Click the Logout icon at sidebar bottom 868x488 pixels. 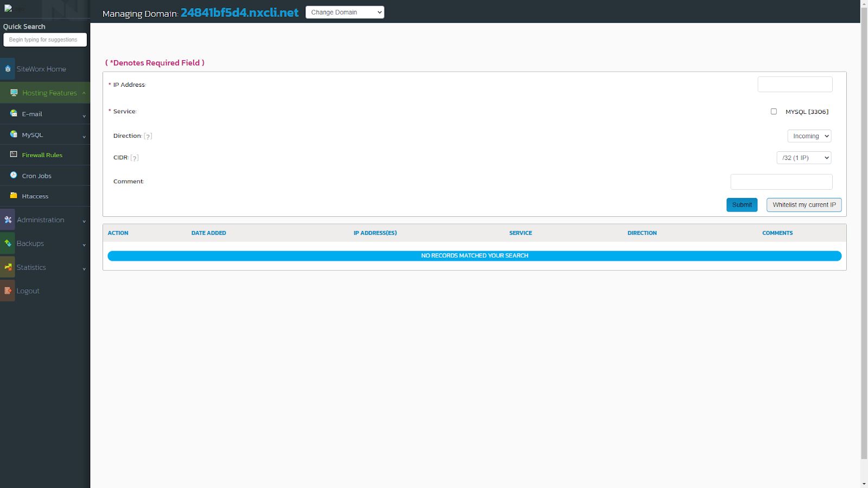click(x=8, y=291)
